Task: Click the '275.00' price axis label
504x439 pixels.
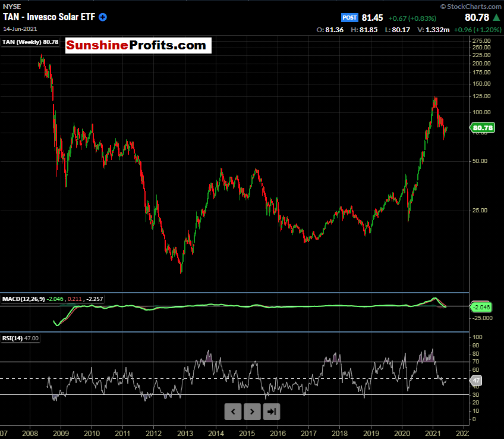Action: coord(481,41)
